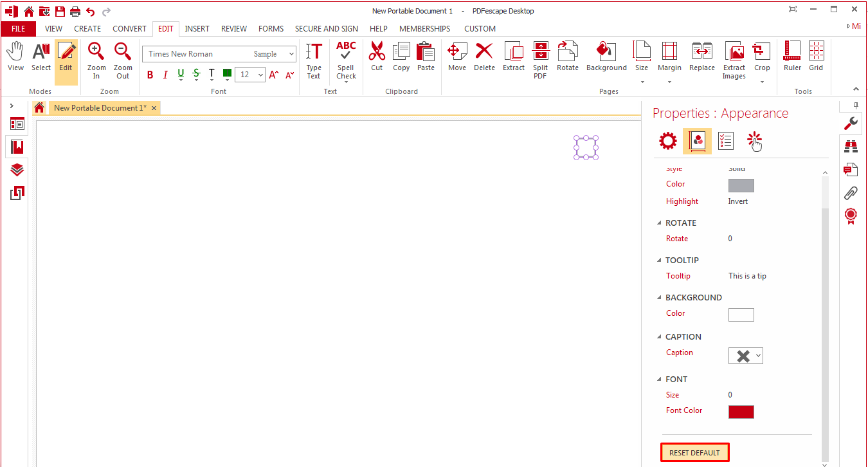Open the comments panel in right sidebar
The height and width of the screenshot is (467, 868).
[x=851, y=169]
